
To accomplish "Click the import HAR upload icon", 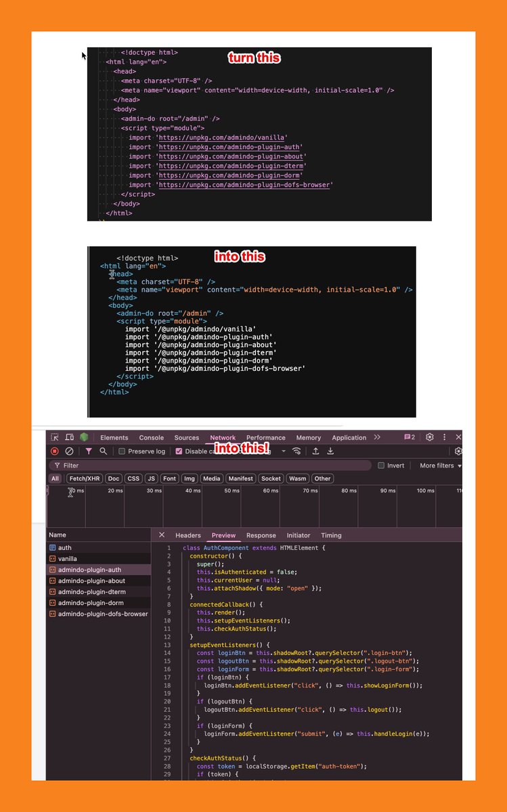I will (315, 451).
